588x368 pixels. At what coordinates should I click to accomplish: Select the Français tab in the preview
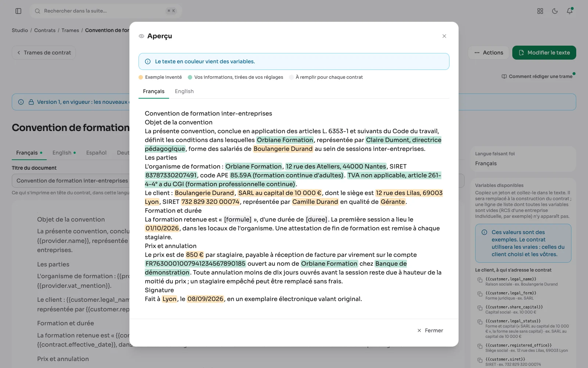point(154,91)
